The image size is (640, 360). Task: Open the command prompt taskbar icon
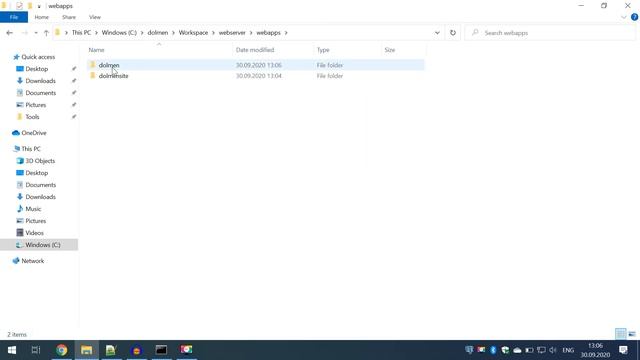point(161,350)
